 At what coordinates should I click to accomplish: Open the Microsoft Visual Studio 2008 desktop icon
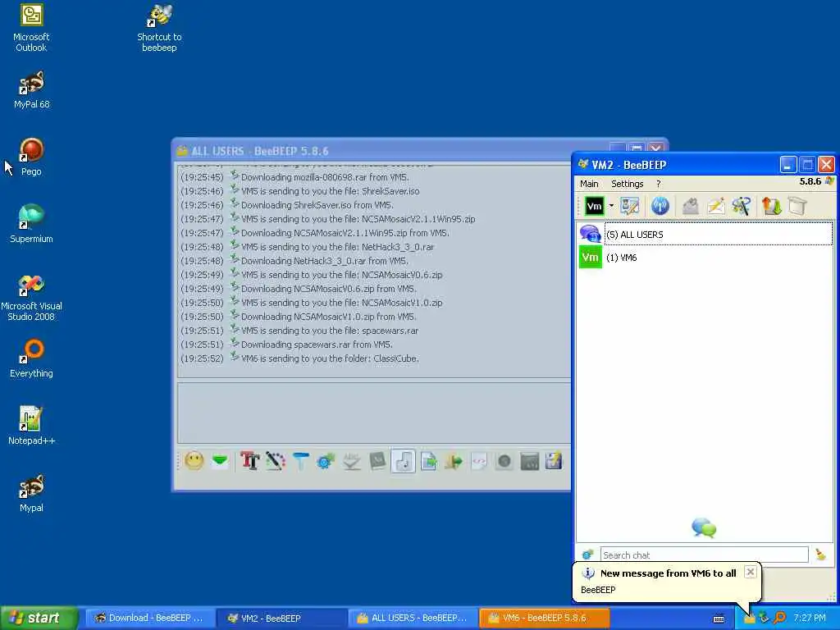point(31,297)
